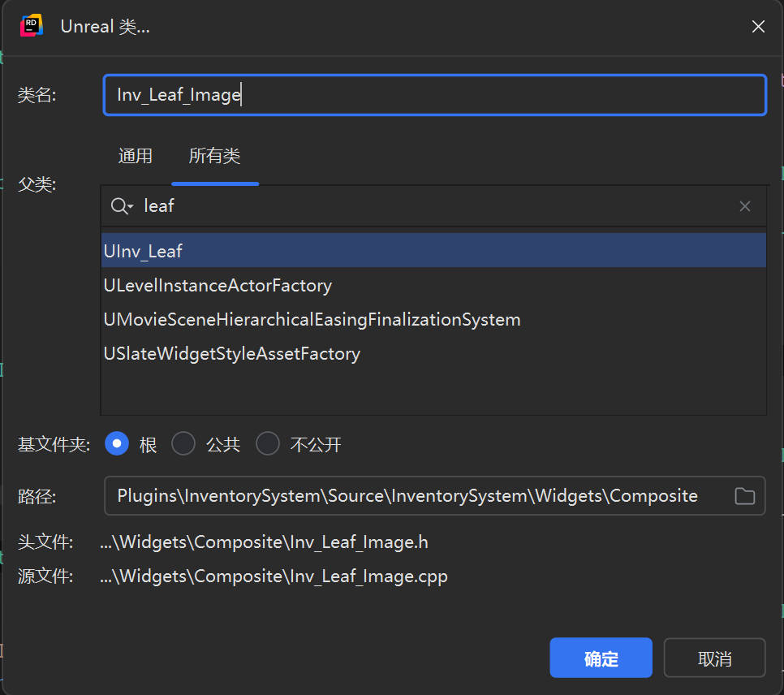
Task: Select the 公共 base folder radio button
Action: click(184, 444)
